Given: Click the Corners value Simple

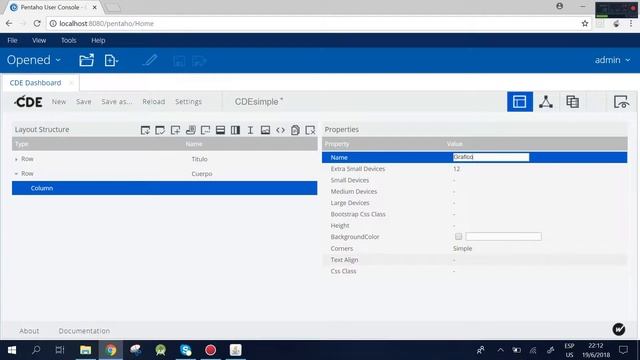Looking at the screenshot, I should point(462,249).
